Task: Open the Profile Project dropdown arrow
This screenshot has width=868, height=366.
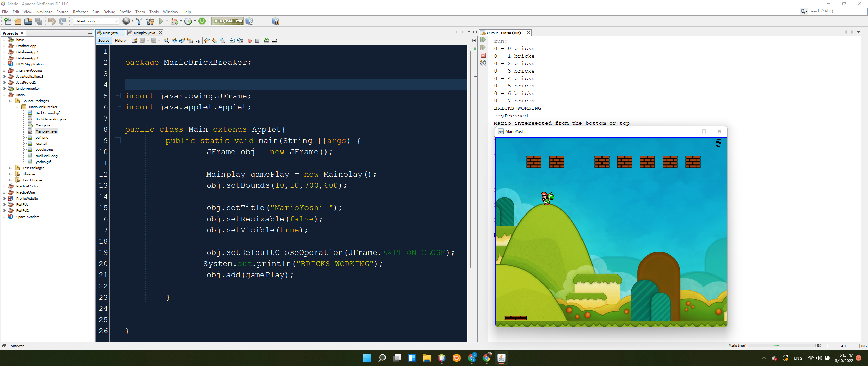Action: 195,21
